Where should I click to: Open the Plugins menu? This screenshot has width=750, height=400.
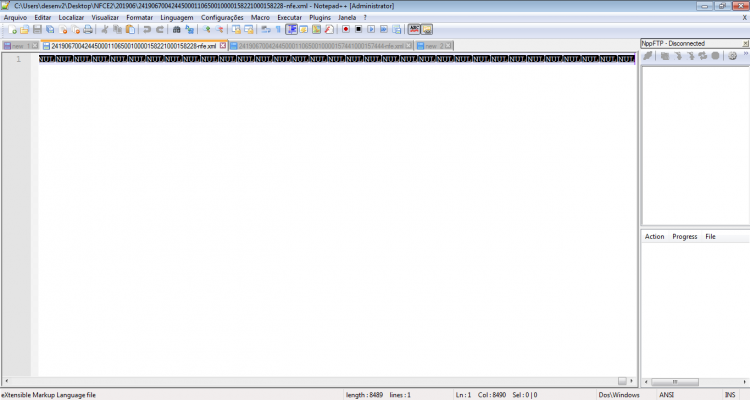click(x=320, y=17)
